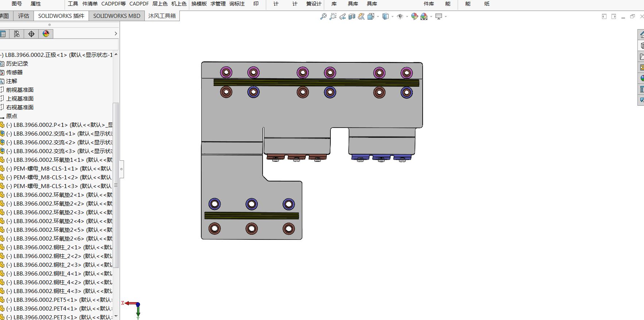This screenshot has width=644, height=320.
Task: Select 右视基准面 in the feature tree
Action: [20, 108]
